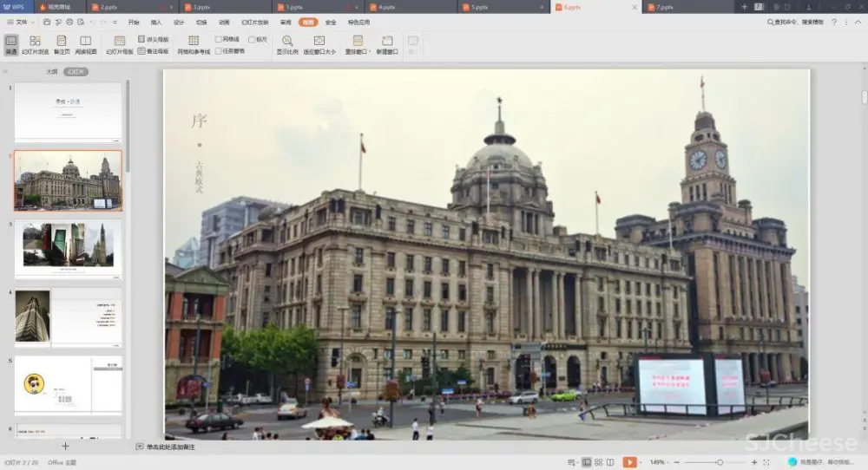Open the 重排窗口 arrange windows dropdown
Image resolution: width=868 pixels, height=470 pixels.
[357, 45]
